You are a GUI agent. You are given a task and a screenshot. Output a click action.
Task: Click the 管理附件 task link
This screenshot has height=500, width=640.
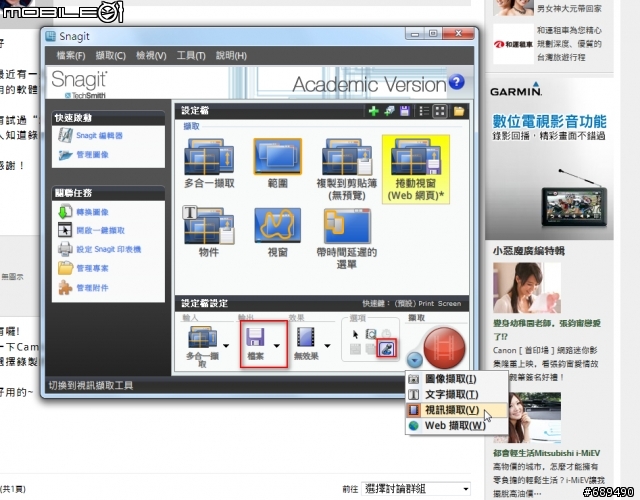click(92, 288)
